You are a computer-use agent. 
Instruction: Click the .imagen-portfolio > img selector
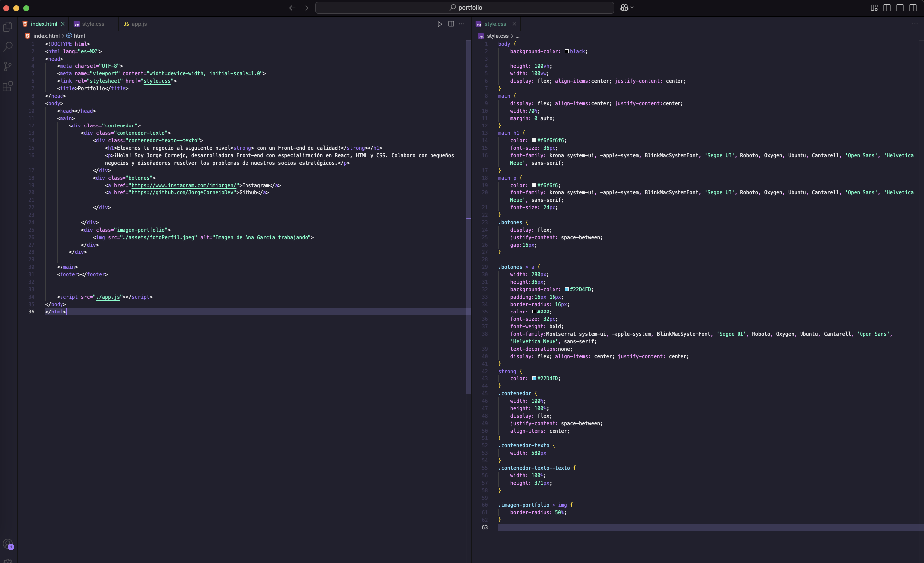(533, 505)
